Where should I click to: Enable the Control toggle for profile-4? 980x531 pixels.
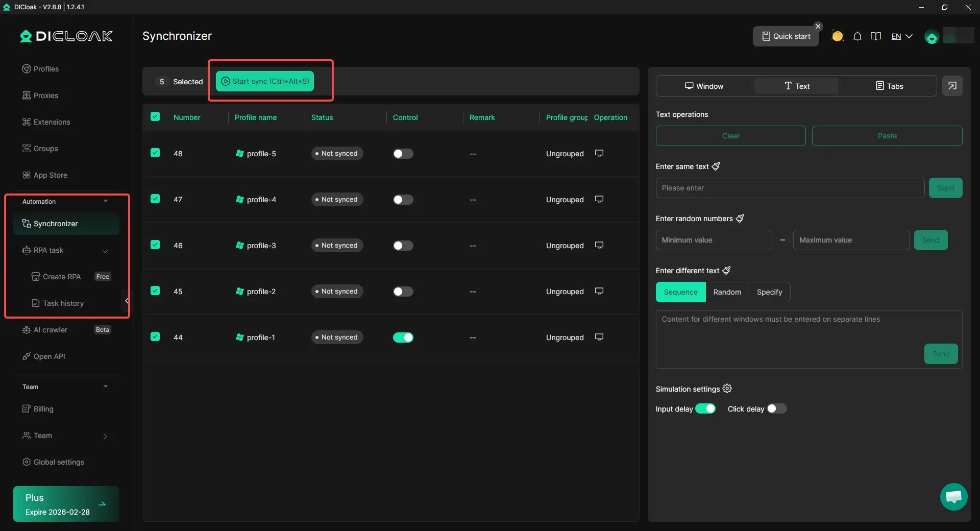403,200
